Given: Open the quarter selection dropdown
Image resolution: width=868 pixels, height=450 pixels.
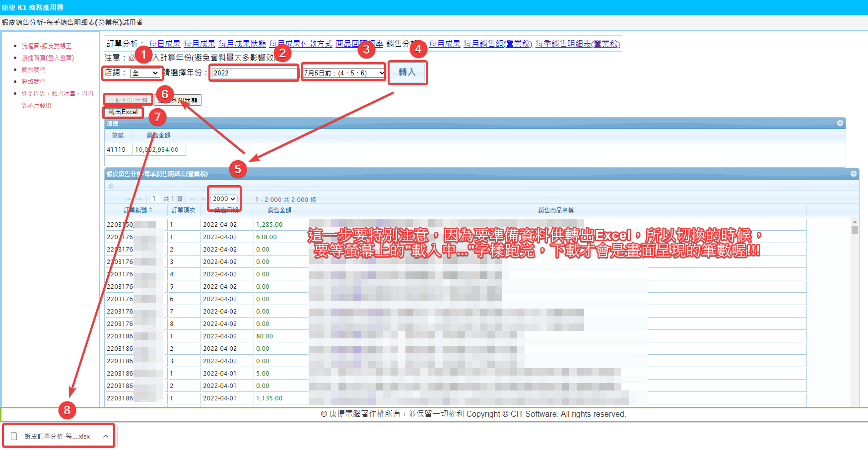Looking at the screenshot, I should 343,73.
